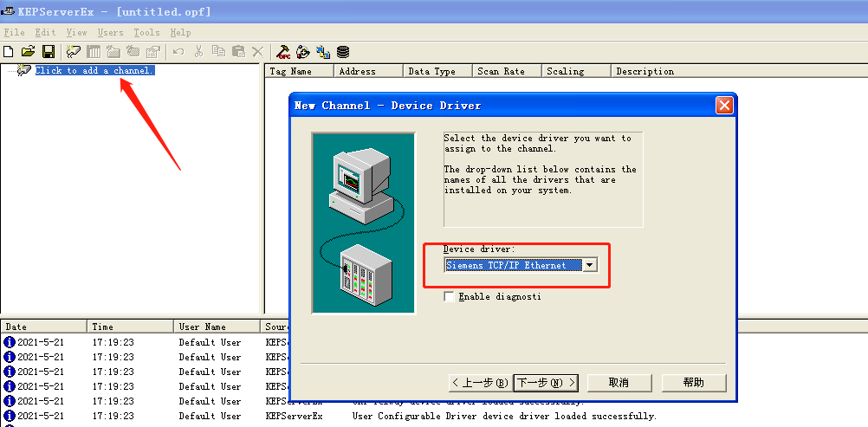Click the Open project folder icon

point(28,52)
